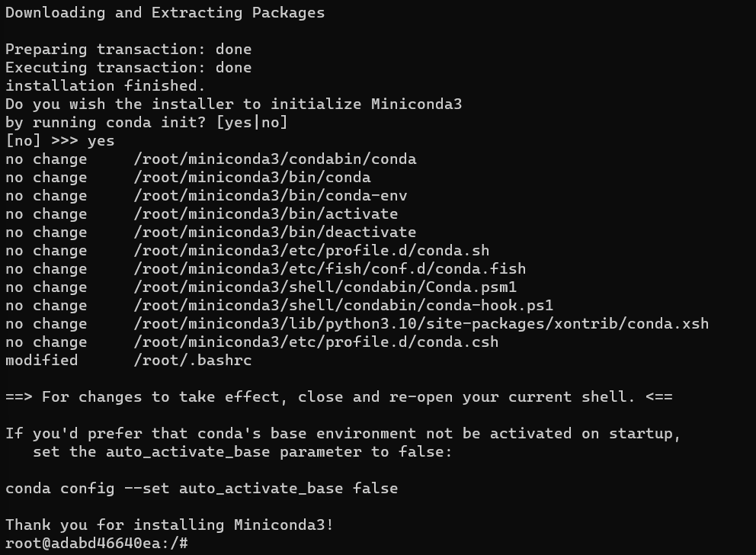Click the '[yes|no]' prompt options text
The image size is (756, 555).
[x=251, y=123]
